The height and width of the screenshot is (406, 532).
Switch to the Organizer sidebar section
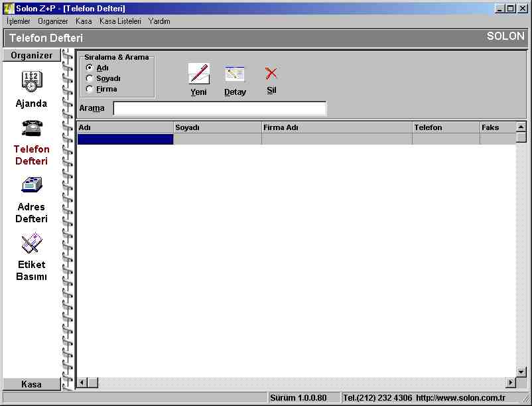32,55
